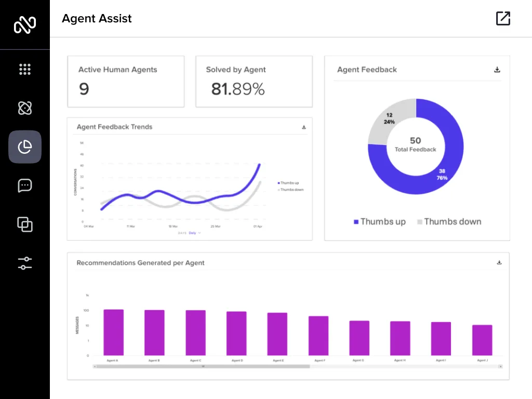Click the overlapping squares sidebar icon
The height and width of the screenshot is (399, 532).
point(25,224)
